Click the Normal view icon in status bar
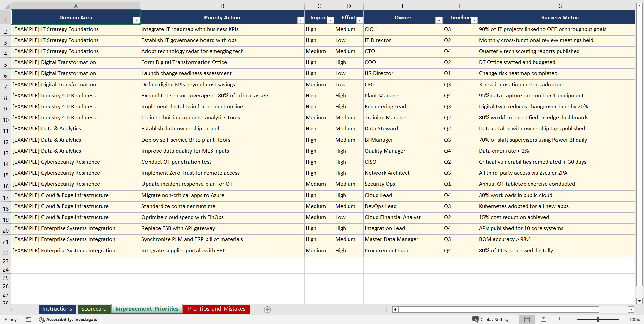The height and width of the screenshot is (324, 644). click(x=527, y=319)
